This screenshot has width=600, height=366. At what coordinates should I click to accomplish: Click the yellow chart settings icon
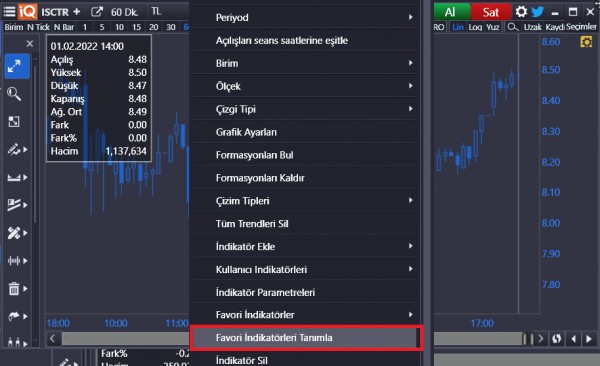[x=586, y=42]
